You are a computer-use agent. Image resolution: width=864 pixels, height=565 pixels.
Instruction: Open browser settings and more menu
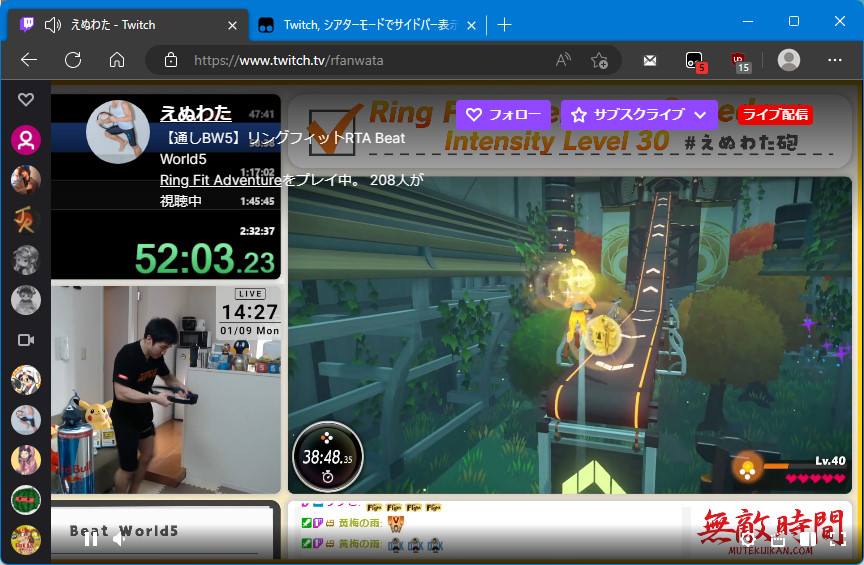pos(835,60)
